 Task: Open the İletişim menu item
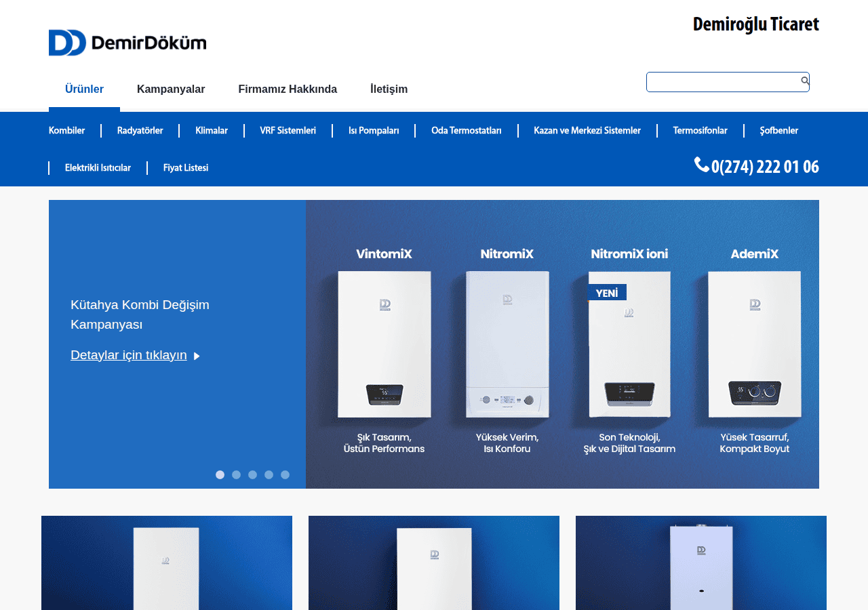point(389,89)
